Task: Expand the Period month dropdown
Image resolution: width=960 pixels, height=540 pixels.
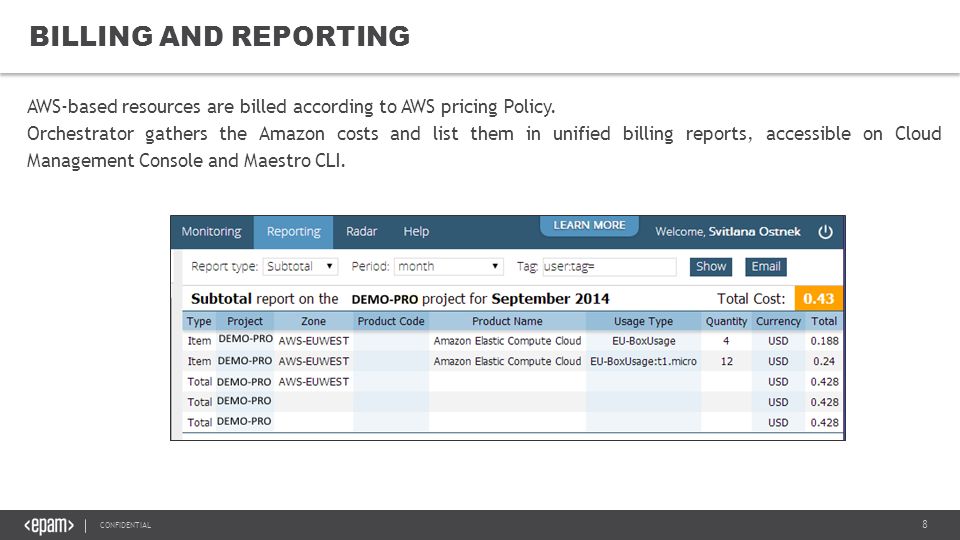Action: (x=449, y=266)
